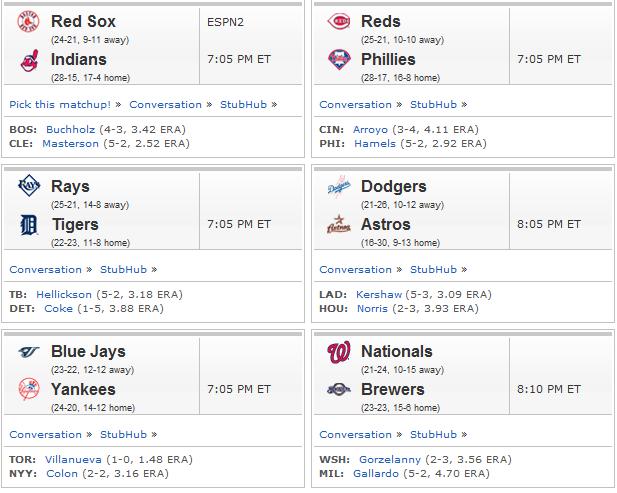Open Hellickson's player page

[64, 294]
